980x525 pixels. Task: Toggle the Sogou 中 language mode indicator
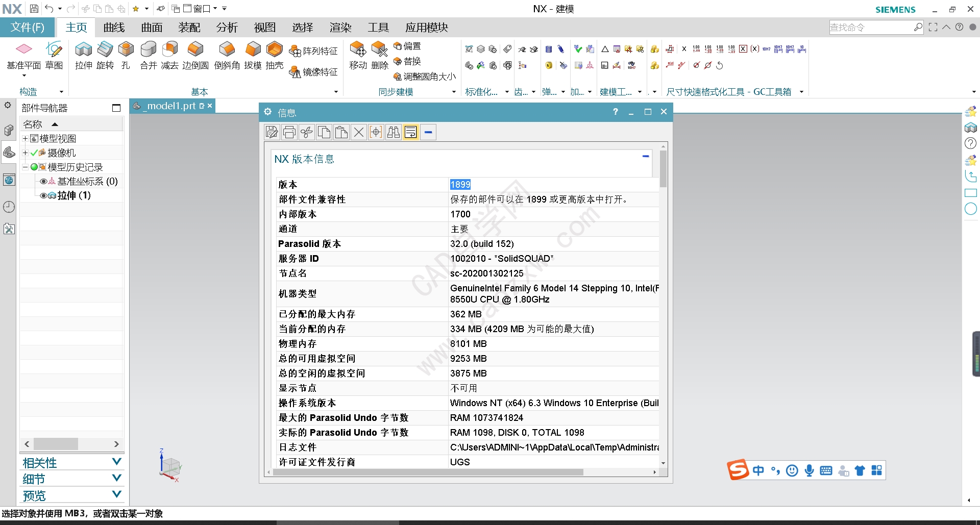[x=758, y=470]
